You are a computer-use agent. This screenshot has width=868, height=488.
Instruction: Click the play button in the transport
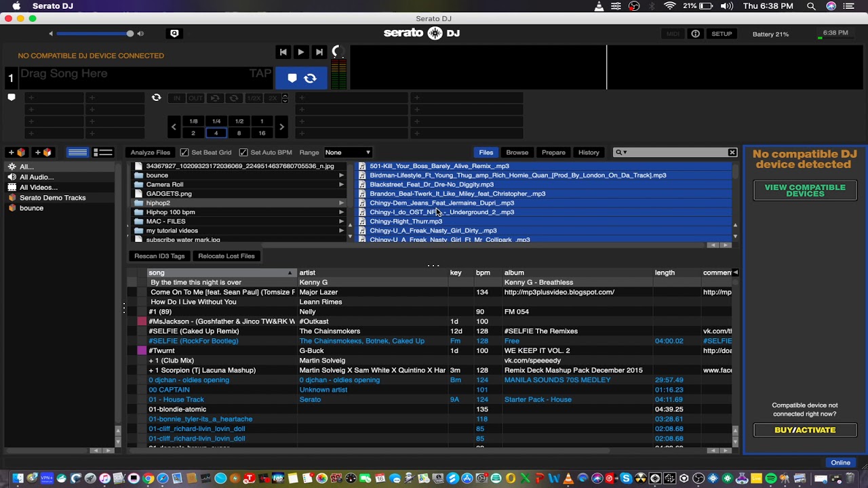pos(301,52)
